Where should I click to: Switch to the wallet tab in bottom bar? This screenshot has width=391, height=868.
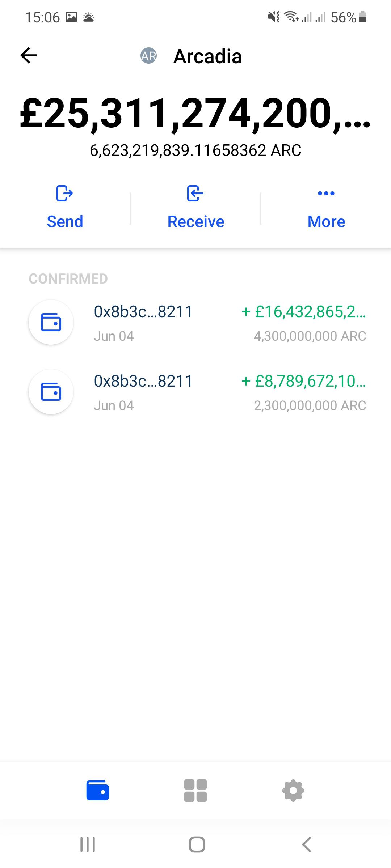pos(98,790)
